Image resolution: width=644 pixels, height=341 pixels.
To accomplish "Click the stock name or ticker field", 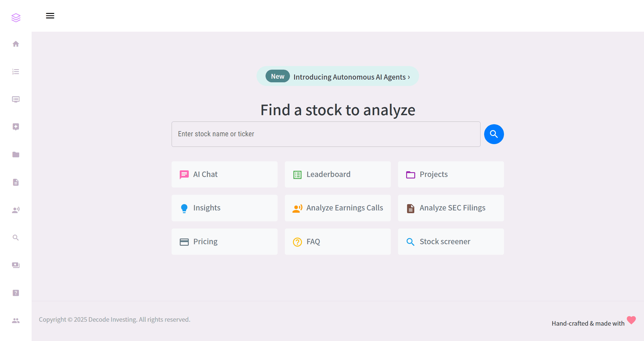I will (326, 134).
